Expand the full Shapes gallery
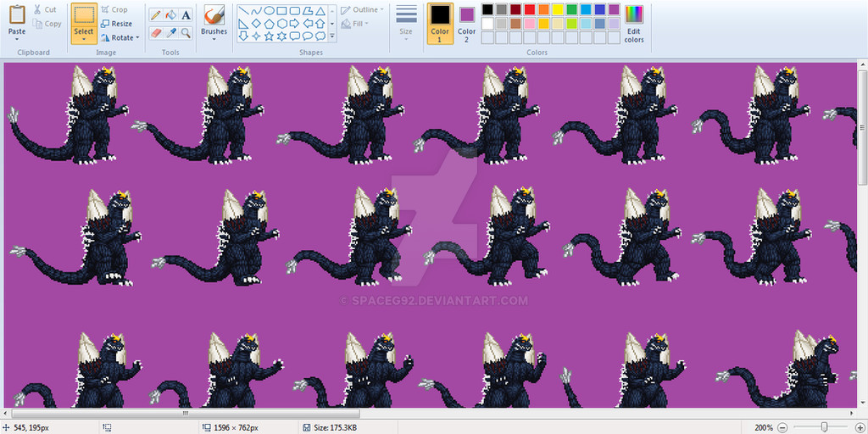The height and width of the screenshot is (434, 868). point(332,36)
